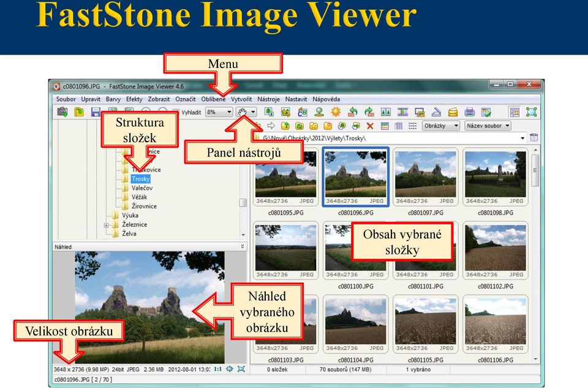Open the folder path history dropdown
The height and width of the screenshot is (390, 588).
pos(522,138)
